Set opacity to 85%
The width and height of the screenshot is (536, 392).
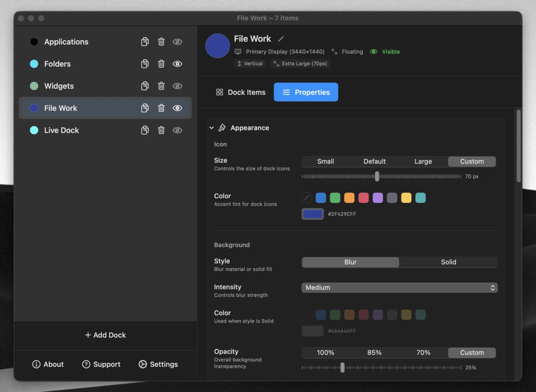click(x=374, y=352)
